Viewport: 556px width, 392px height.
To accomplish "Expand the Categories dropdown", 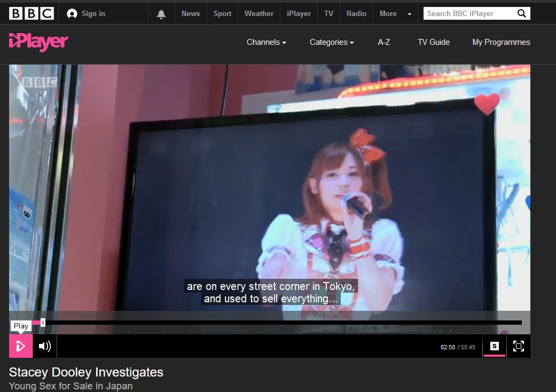I will point(332,42).
